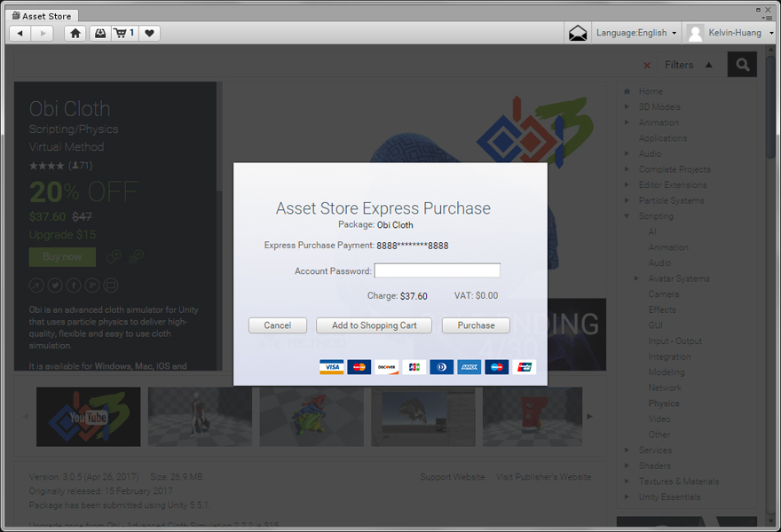Image resolution: width=781 pixels, height=532 pixels.
Task: Click the JCB card icon
Action: 414,367
